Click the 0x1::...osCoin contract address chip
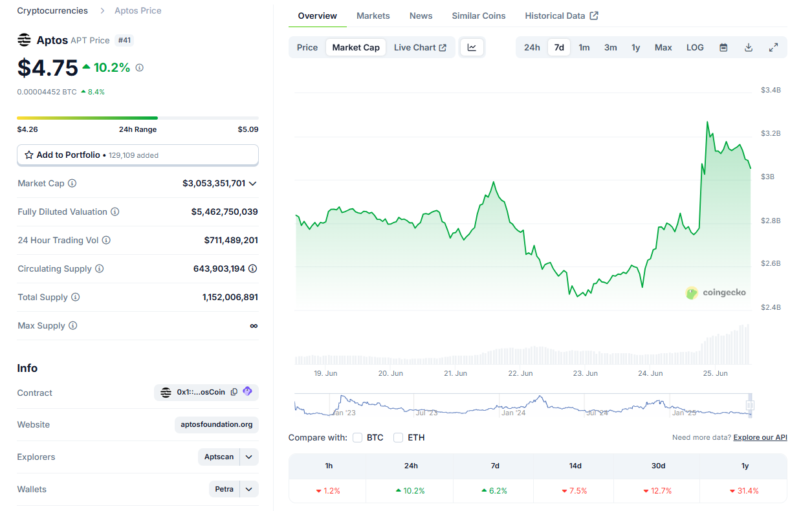Image resolution: width=812 pixels, height=511 pixels. 206,392
